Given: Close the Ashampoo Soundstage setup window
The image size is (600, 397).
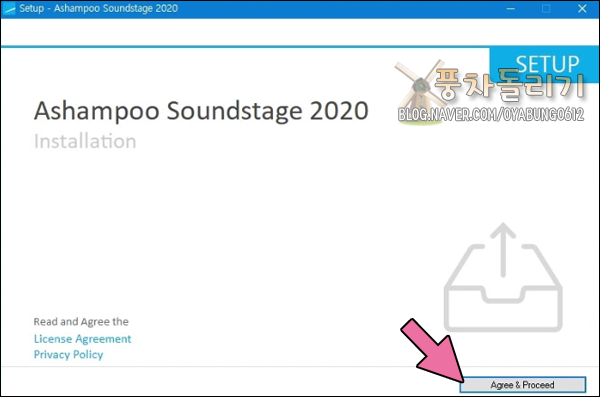Looking at the screenshot, I should click(582, 8).
